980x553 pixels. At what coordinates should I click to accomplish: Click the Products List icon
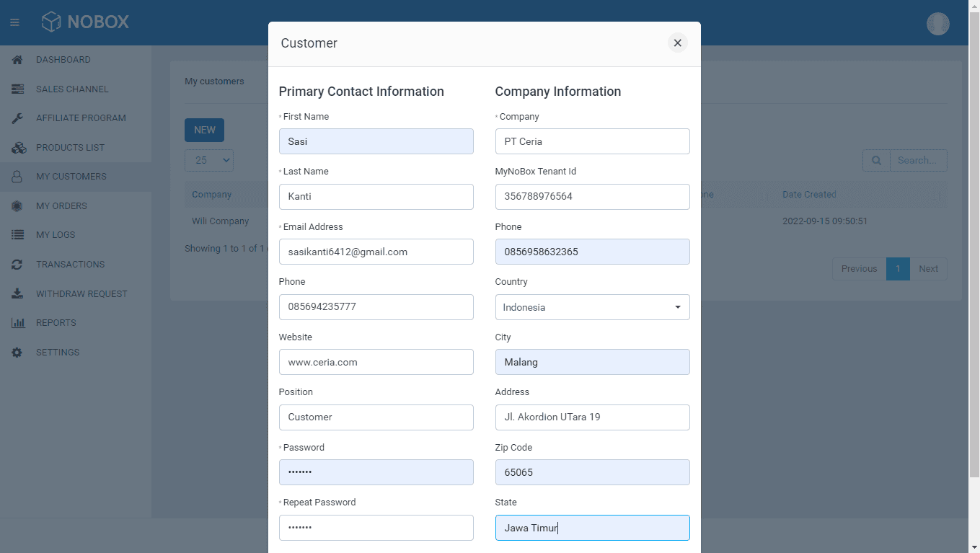click(x=16, y=147)
